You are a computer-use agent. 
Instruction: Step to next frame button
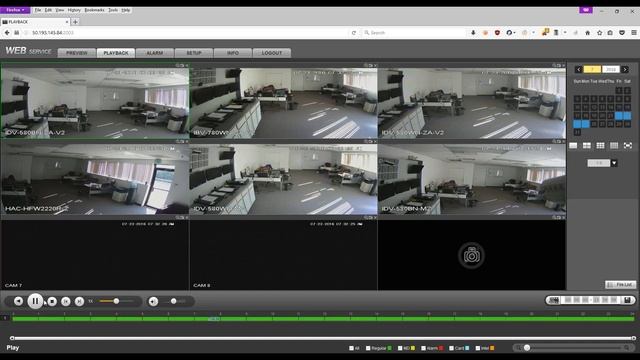click(x=80, y=302)
